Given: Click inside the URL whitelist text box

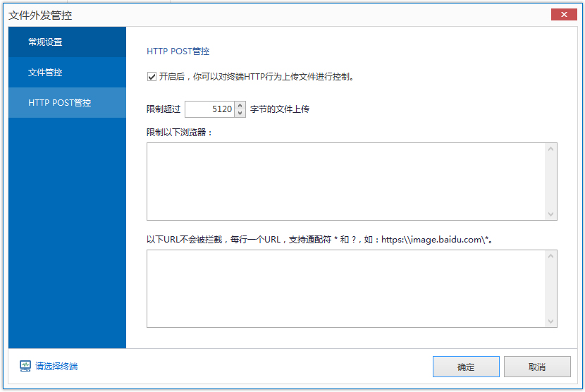Looking at the screenshot, I should click(345, 288).
